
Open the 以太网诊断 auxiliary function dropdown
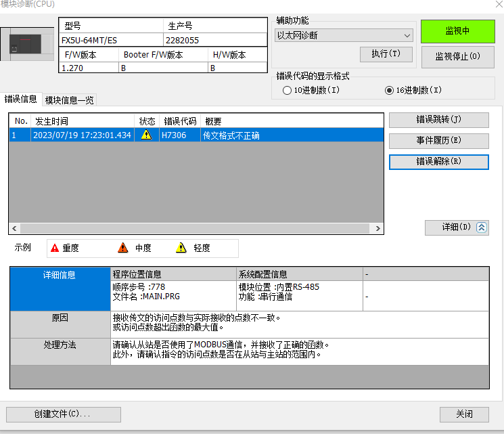[x=344, y=35]
